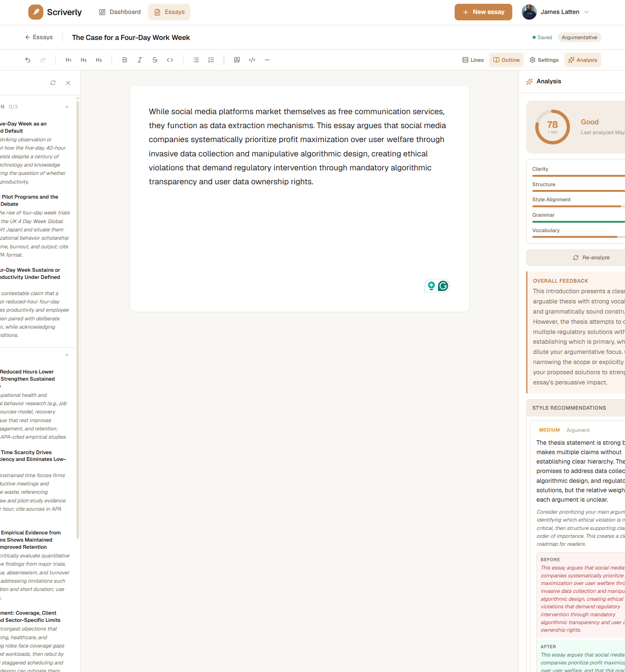Insert a blockquote
625x672 pixels.
pyautogui.click(x=237, y=60)
